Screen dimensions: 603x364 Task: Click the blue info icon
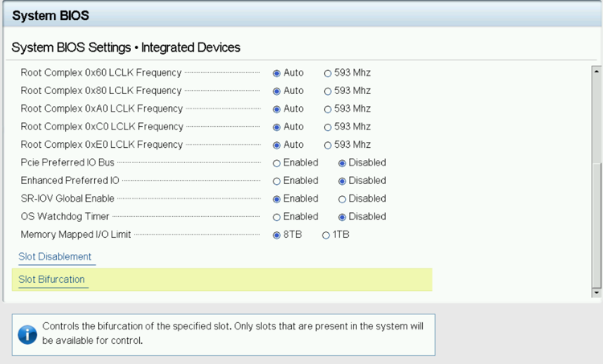pyautogui.click(x=27, y=334)
